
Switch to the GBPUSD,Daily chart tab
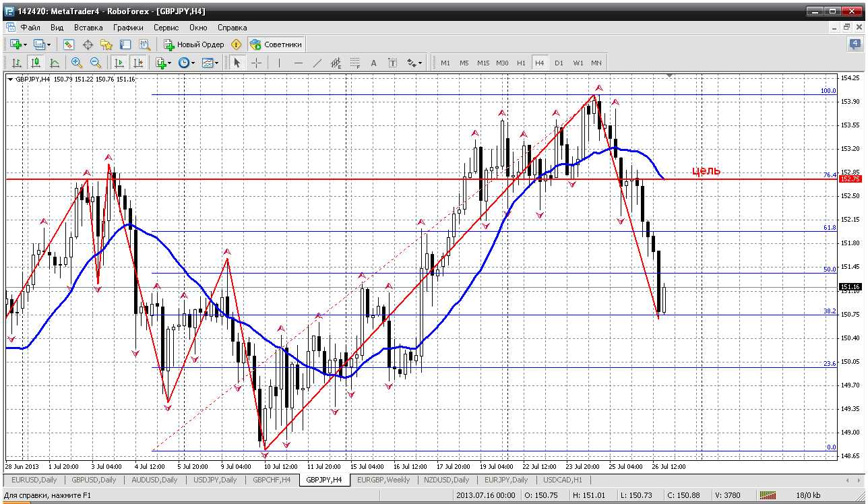tap(94, 480)
